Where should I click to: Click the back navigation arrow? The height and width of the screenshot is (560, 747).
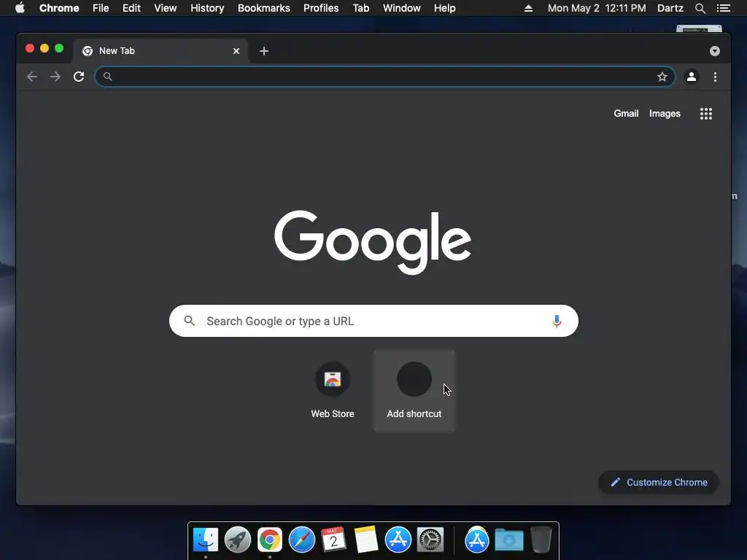[x=32, y=77]
